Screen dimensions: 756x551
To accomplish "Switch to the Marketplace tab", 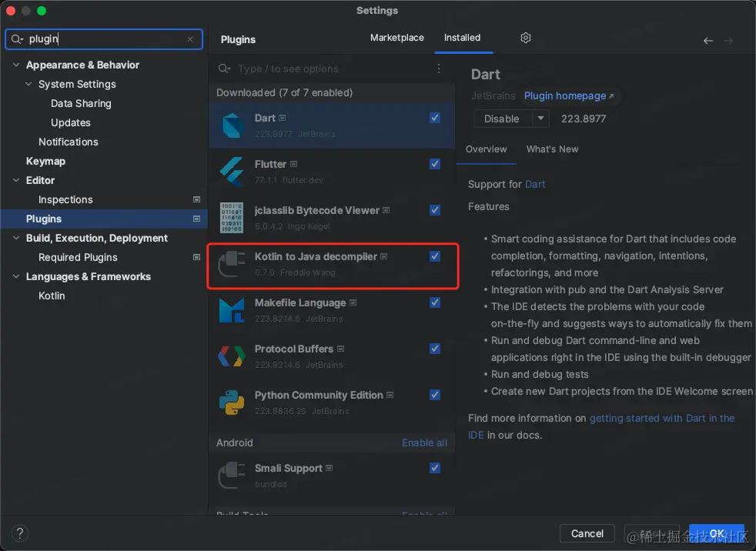I will 396,38.
